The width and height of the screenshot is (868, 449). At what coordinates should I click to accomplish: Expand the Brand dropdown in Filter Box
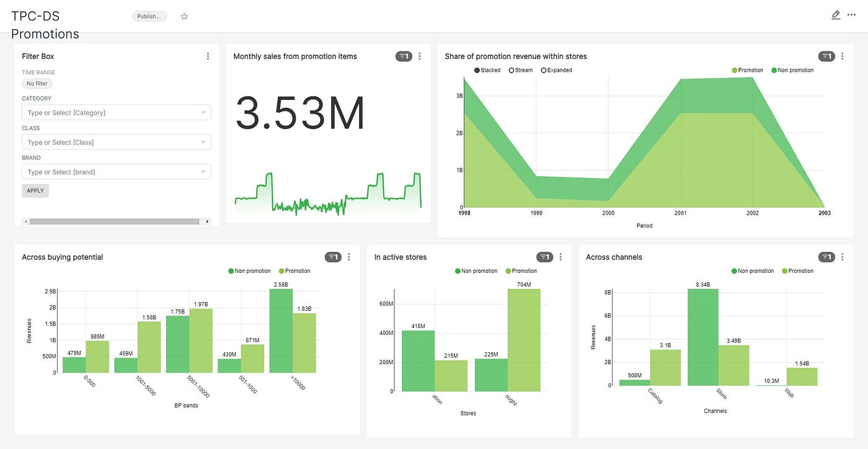tap(116, 171)
